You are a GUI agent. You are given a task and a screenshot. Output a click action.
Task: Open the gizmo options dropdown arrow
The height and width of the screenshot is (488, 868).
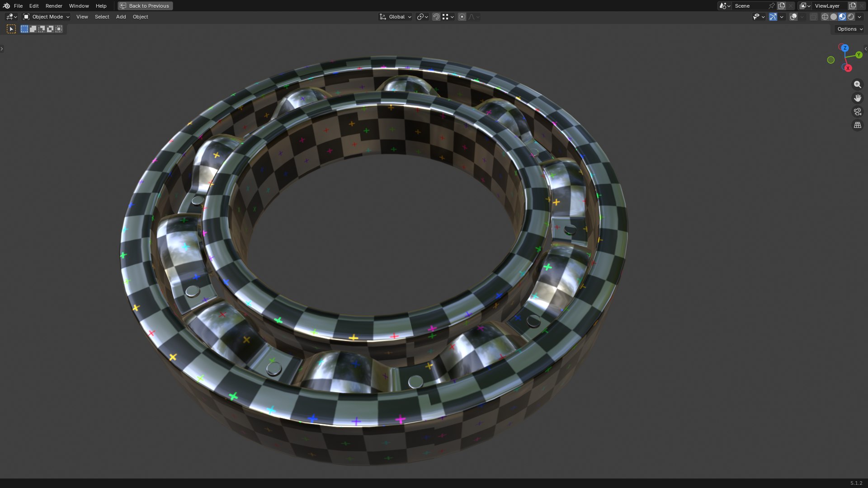[x=782, y=17]
